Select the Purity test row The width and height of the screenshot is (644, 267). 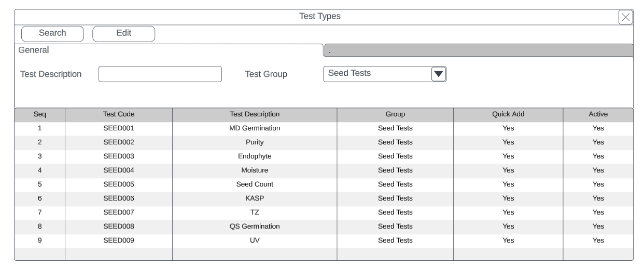[255, 142]
